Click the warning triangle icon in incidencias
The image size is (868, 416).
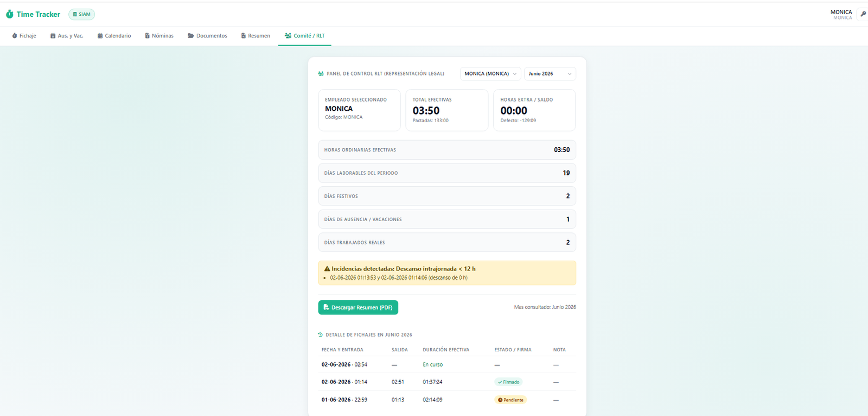coord(327,269)
